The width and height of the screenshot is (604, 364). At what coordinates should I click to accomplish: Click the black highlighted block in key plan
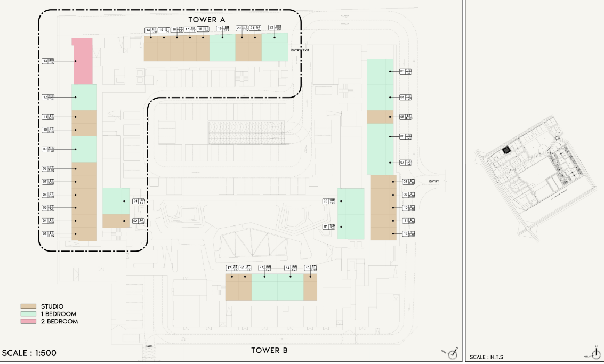coord(506,150)
